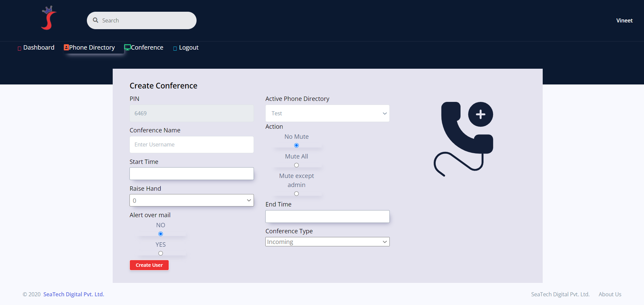Go to the Logout menu item
The height and width of the screenshot is (305, 644).
189,48
